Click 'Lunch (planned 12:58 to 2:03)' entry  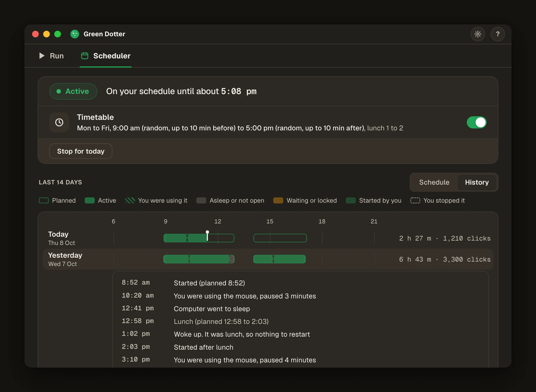pos(221,321)
